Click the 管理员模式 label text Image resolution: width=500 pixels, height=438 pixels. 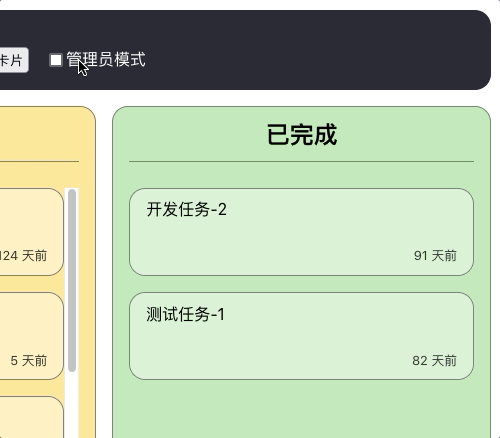[x=106, y=60]
